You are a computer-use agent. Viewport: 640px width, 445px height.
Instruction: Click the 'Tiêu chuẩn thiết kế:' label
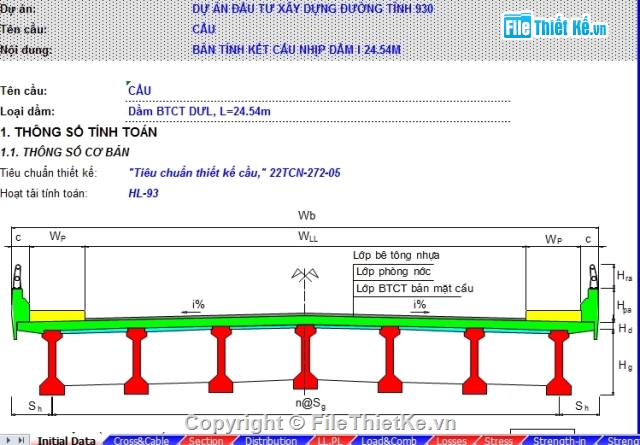[x=49, y=173]
